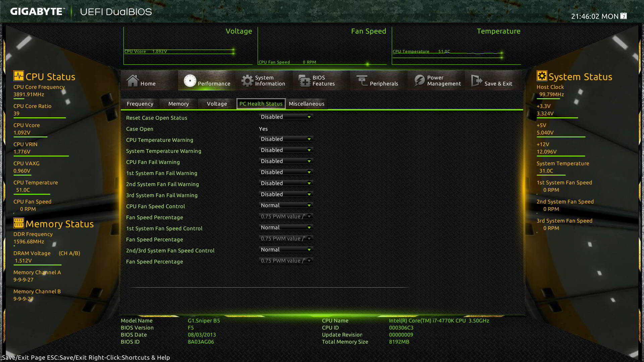Click the Memory Channel A timings
This screenshot has width=644, height=362.
point(23,280)
